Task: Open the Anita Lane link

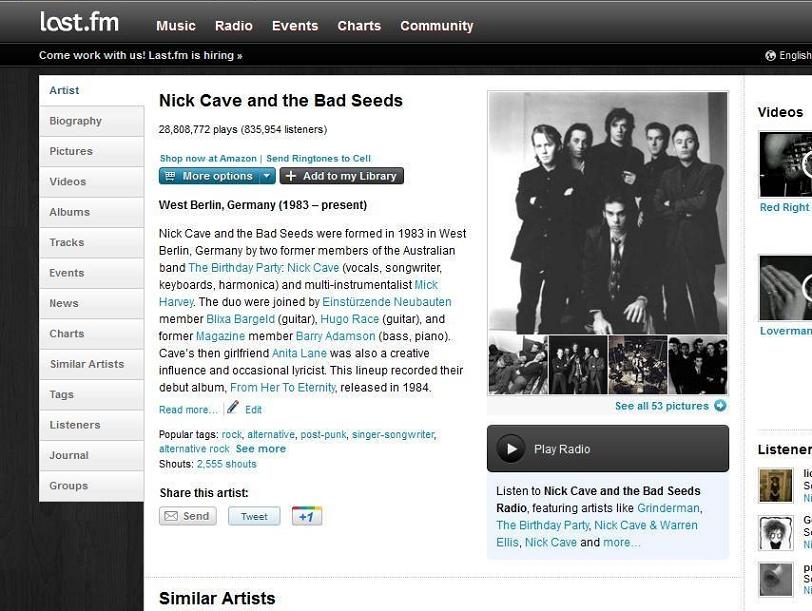Action: point(299,353)
